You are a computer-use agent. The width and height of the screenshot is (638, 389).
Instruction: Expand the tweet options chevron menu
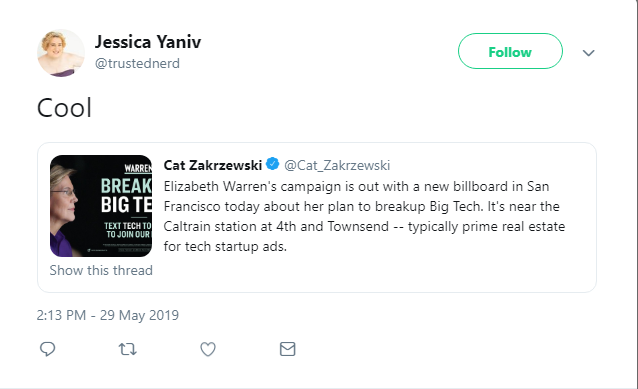point(588,53)
